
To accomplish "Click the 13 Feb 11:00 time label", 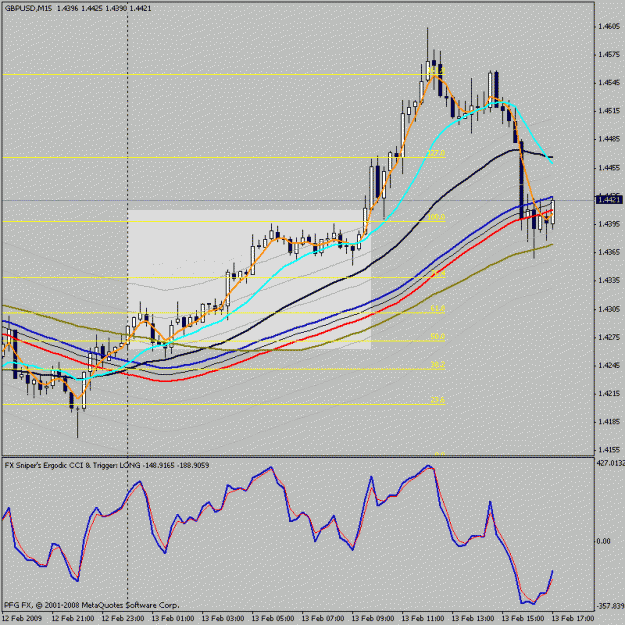I will [x=423, y=618].
